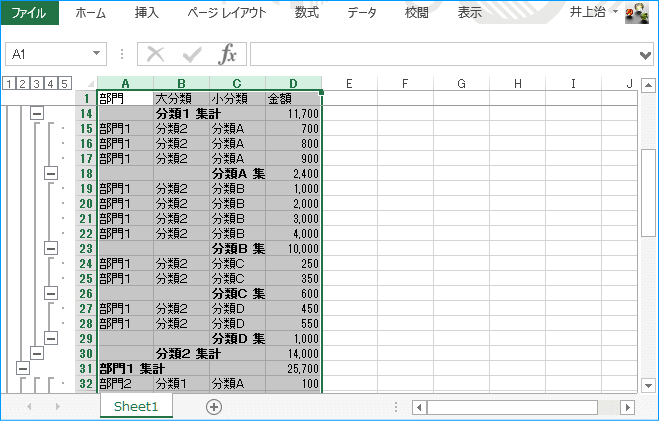Click the horizontal scrollbar right arrow
Image resolution: width=659 pixels, height=421 pixels.
(x=627, y=407)
